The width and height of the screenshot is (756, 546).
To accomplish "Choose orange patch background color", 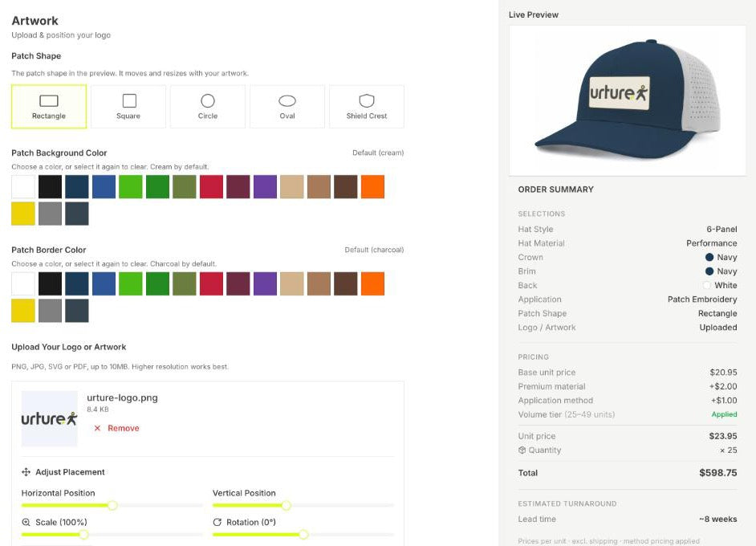I will (372, 186).
